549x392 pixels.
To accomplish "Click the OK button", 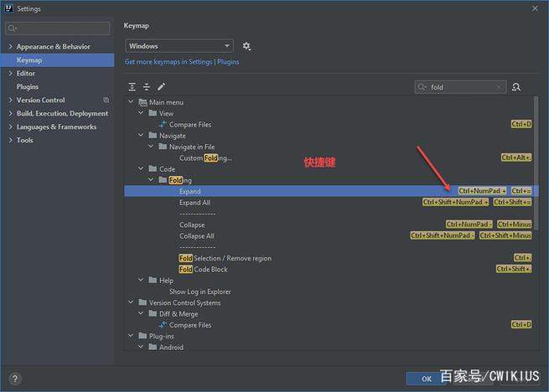I will tap(426, 379).
